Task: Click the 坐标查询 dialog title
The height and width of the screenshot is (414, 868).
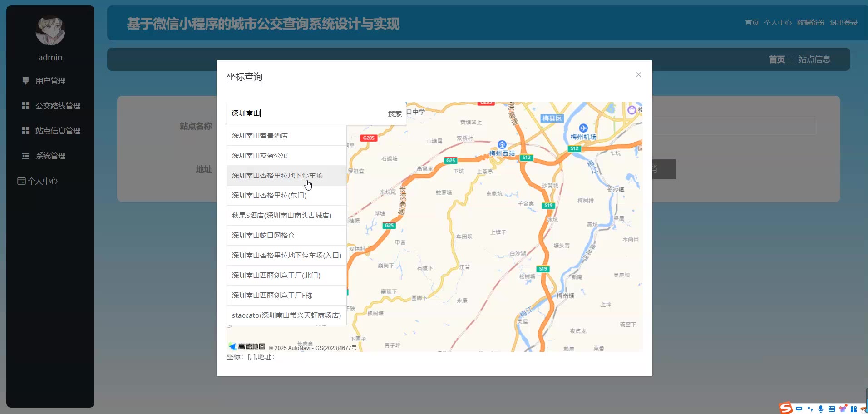Action: [245, 77]
